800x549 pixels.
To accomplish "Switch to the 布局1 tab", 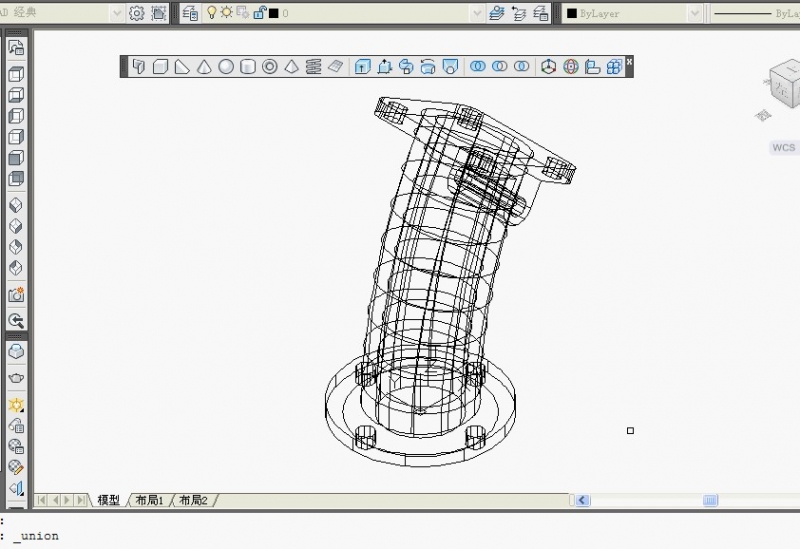I will [149, 500].
